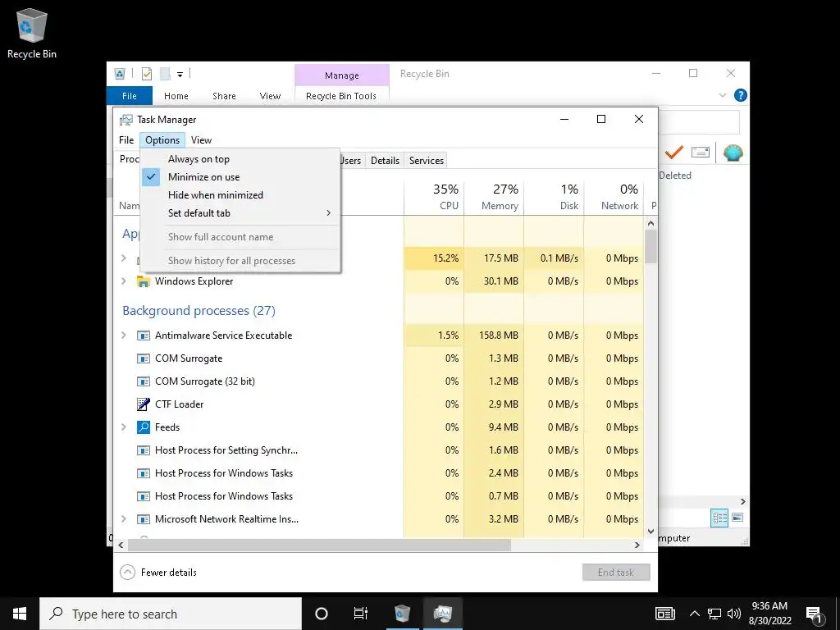Click the orange checkmark icon in Recycle Bin window

673,153
